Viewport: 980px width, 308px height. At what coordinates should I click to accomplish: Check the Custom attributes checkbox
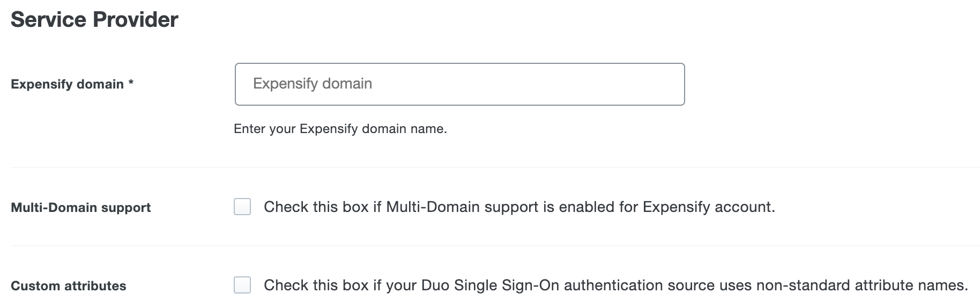[x=242, y=285]
